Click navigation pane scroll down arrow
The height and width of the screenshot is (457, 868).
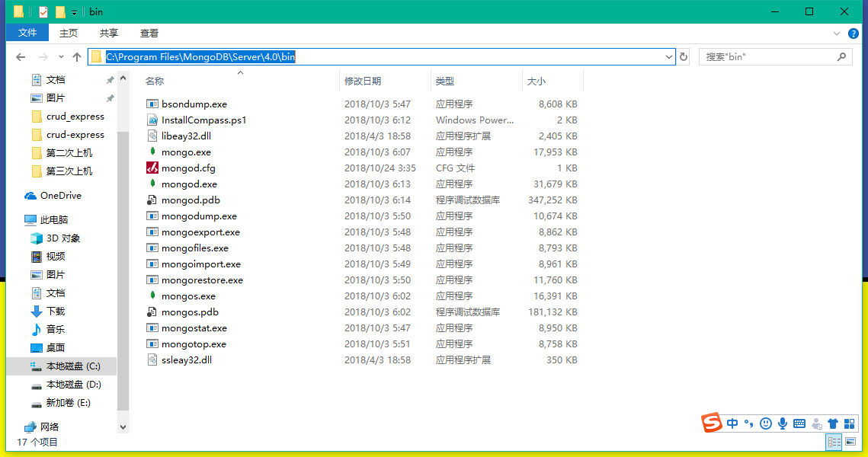[x=123, y=427]
